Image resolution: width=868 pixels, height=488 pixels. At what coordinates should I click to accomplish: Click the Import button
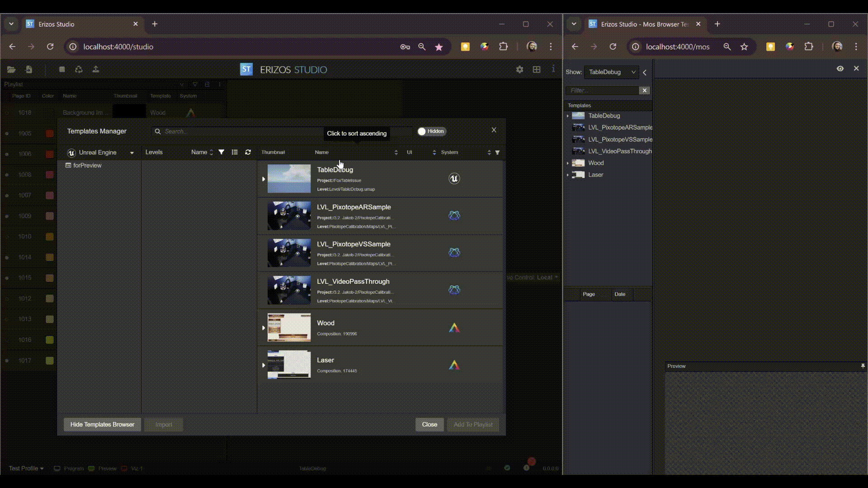[x=164, y=425]
